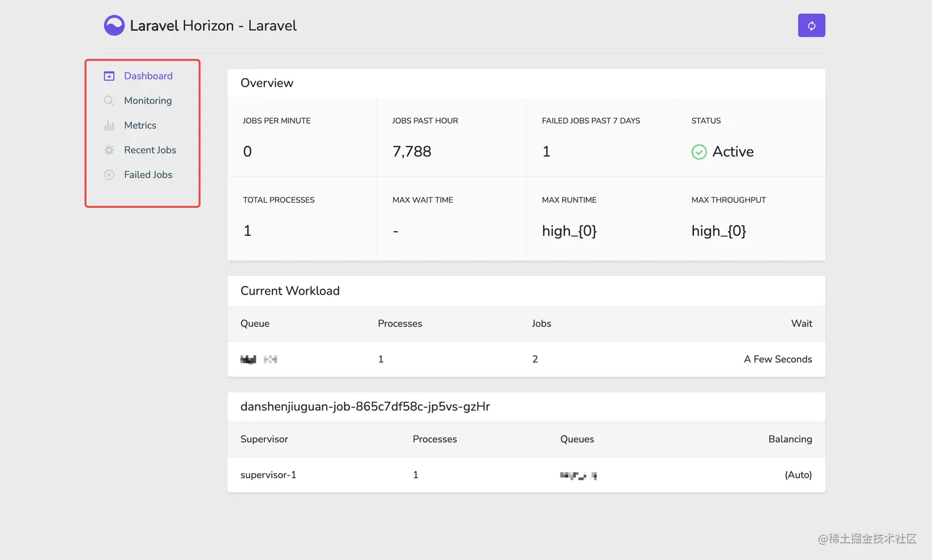
Task: Click the MAX WAIT TIME label
Action: click(x=423, y=200)
